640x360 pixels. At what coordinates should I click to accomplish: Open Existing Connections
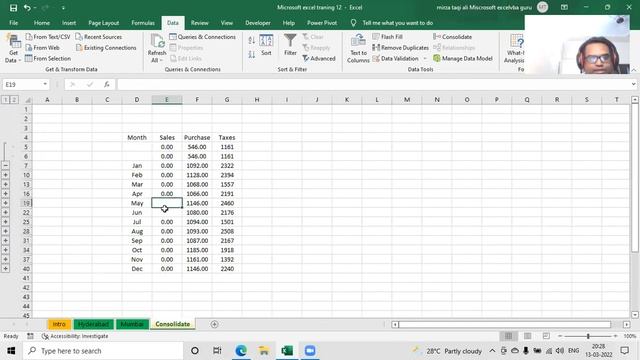pos(106,48)
